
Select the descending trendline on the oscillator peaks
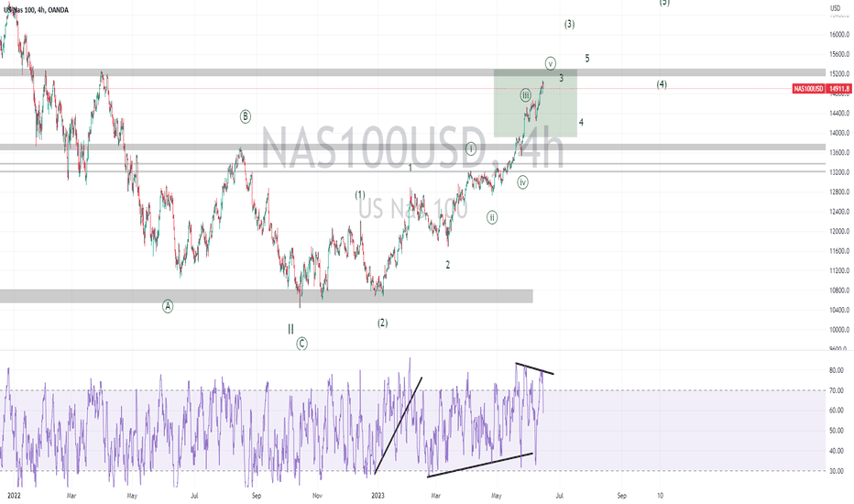(x=535, y=368)
